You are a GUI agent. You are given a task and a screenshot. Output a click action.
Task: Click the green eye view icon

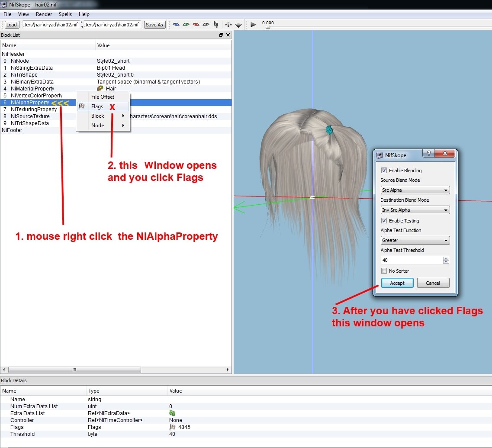[x=186, y=25]
